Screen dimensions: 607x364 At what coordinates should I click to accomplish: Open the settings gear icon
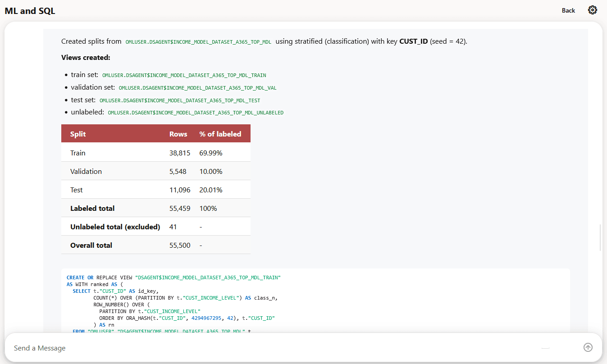tap(593, 10)
